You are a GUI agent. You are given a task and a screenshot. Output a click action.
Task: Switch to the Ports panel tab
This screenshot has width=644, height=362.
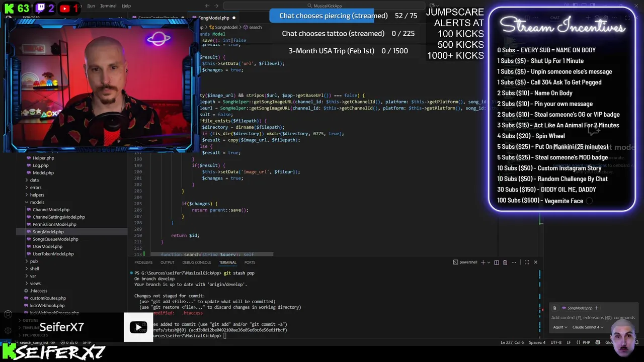point(250,262)
